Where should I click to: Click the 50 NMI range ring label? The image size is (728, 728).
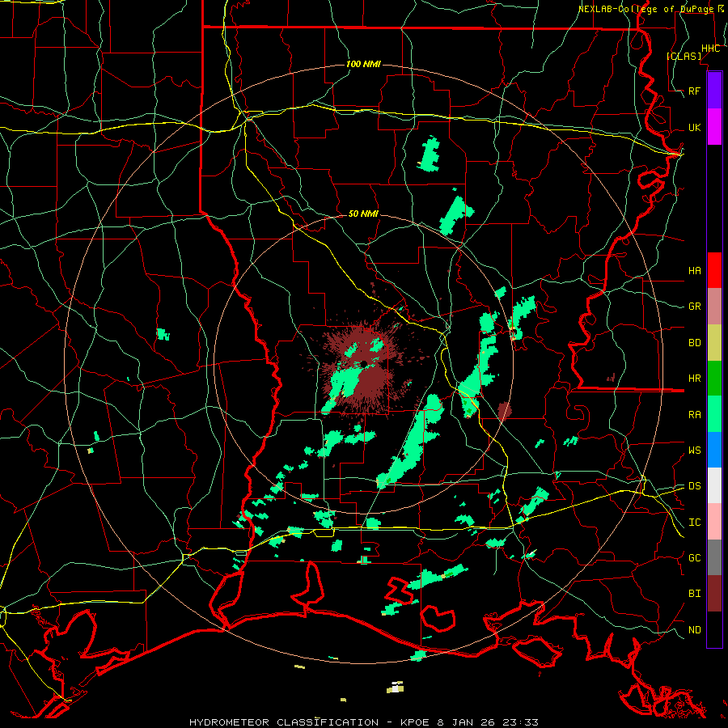click(x=363, y=214)
